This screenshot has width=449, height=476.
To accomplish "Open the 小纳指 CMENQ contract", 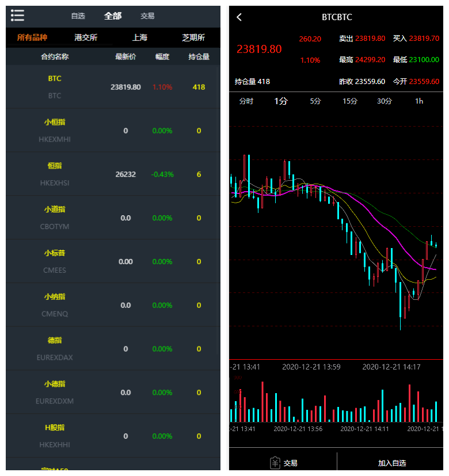I will pos(113,305).
